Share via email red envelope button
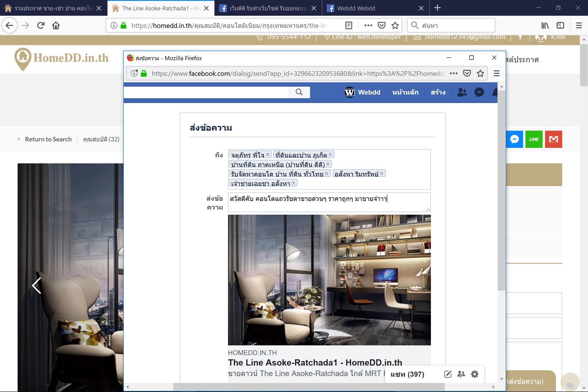Viewport: 588px width, 392px height. (x=553, y=139)
